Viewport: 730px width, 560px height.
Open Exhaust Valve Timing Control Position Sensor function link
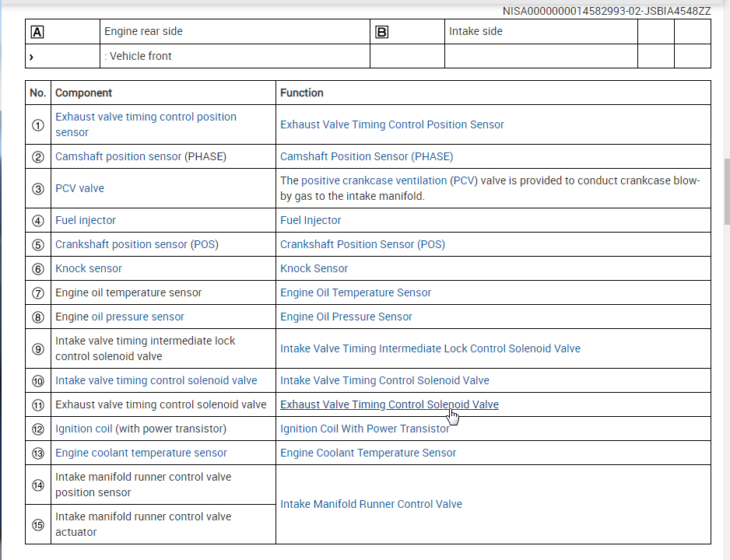[392, 124]
